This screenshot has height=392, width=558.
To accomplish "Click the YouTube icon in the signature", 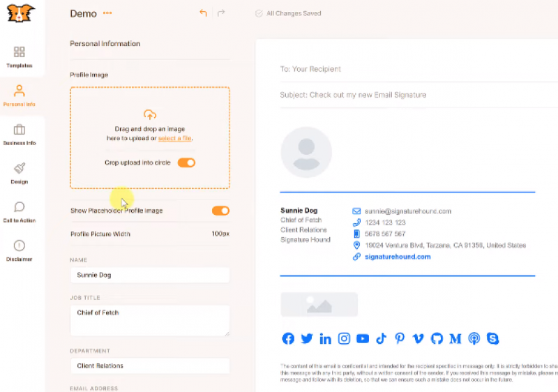I will coord(363,339).
